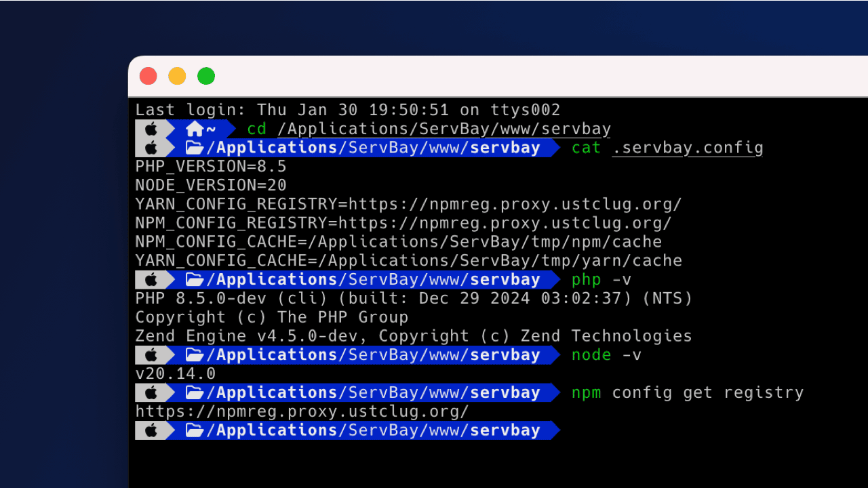
Task: Click the terminal window title bar
Action: point(498,76)
